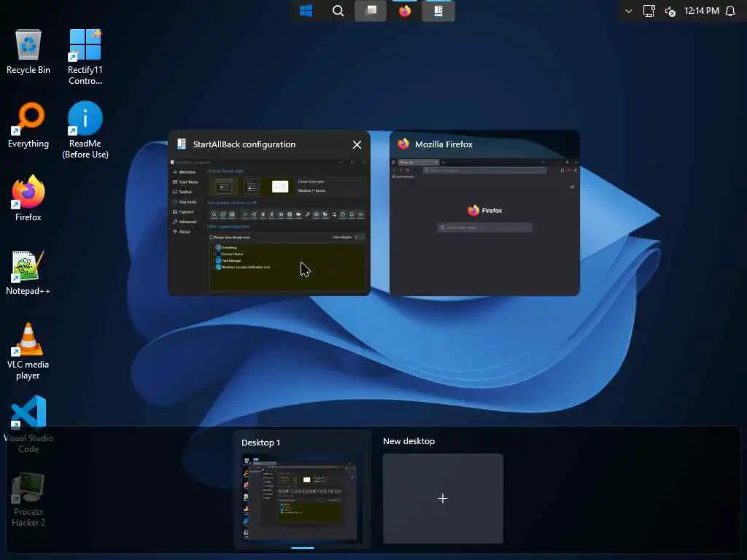747x560 pixels.
Task: Open the 12:14 PM clock
Action: click(701, 10)
